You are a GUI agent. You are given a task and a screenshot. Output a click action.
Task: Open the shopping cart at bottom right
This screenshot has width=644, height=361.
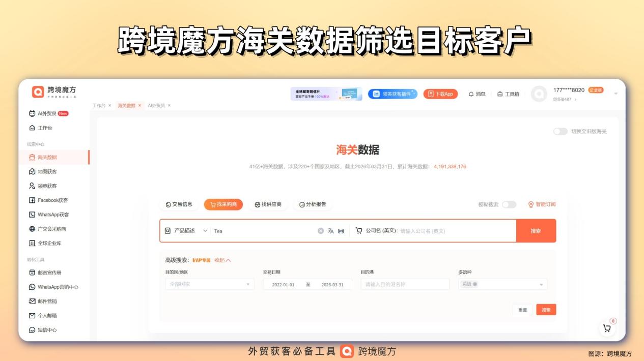tap(606, 328)
